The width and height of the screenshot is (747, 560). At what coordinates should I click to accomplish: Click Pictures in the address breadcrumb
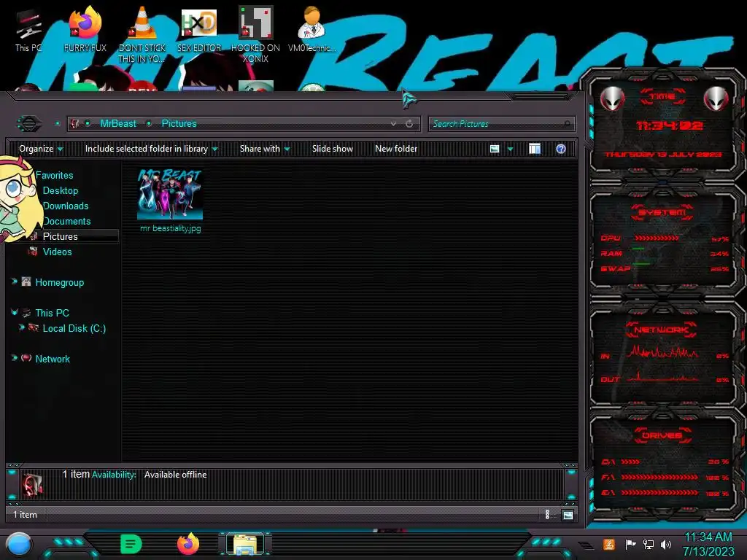tap(179, 124)
